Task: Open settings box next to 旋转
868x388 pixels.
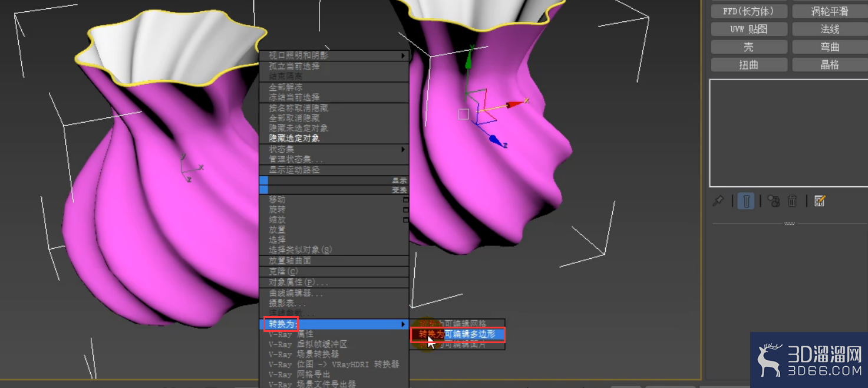Action: pyautogui.click(x=406, y=210)
